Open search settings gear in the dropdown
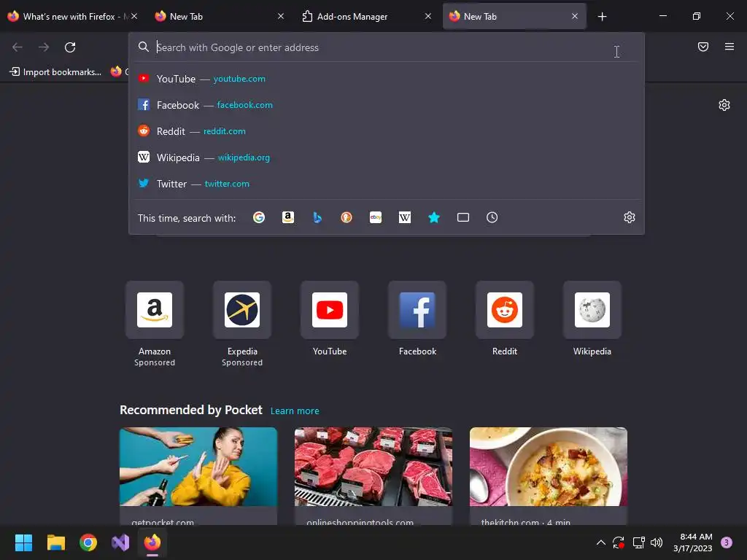The image size is (747, 560). point(630,217)
